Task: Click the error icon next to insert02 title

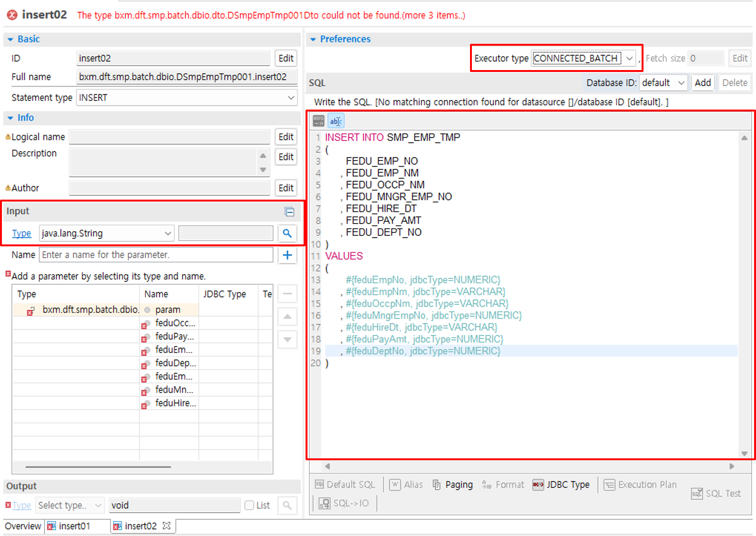Action: coord(12,15)
